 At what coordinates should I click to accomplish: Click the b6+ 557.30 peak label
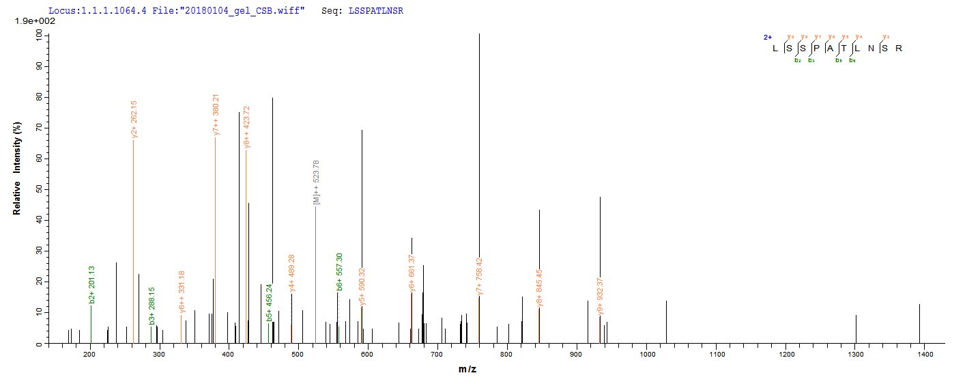339,272
